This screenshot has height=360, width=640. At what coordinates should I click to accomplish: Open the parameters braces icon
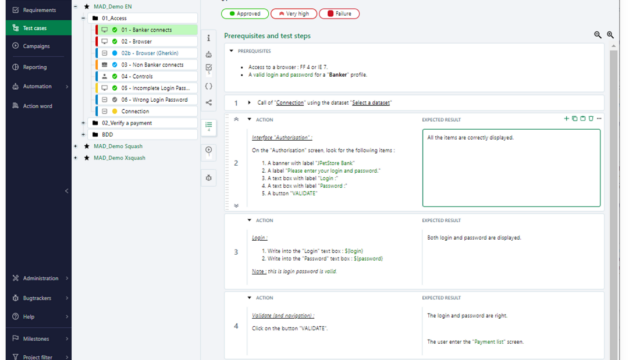209,86
